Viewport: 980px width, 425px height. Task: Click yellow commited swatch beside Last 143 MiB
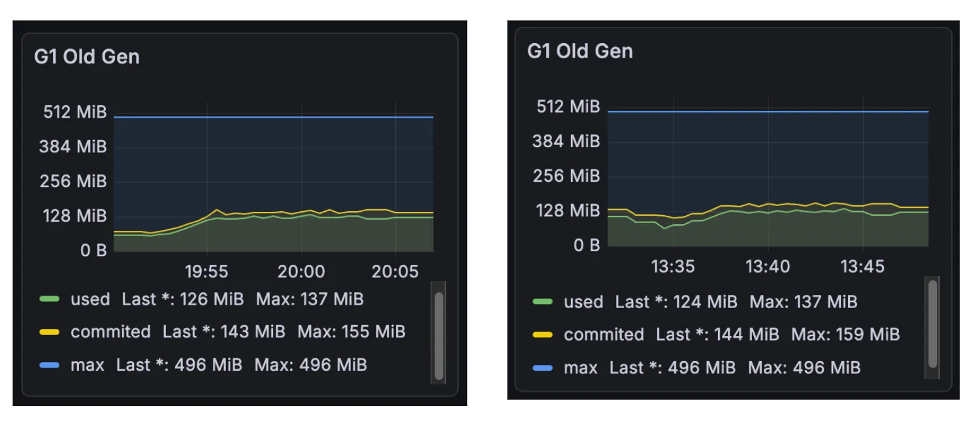pyautogui.click(x=49, y=332)
